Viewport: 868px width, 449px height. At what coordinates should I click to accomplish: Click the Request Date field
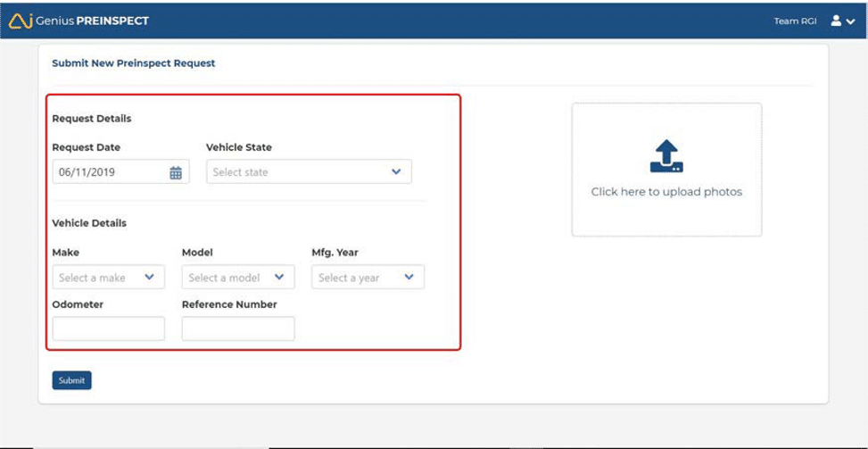tap(120, 171)
